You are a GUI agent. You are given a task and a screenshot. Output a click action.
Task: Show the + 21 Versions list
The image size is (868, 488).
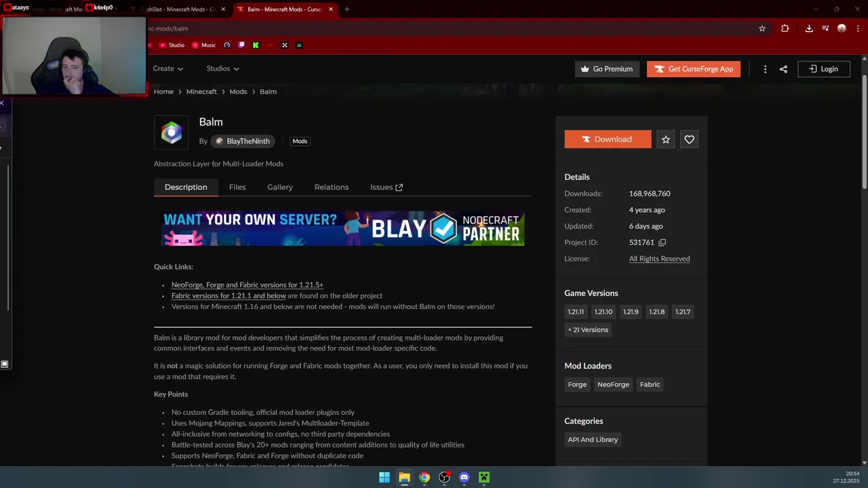(x=588, y=329)
